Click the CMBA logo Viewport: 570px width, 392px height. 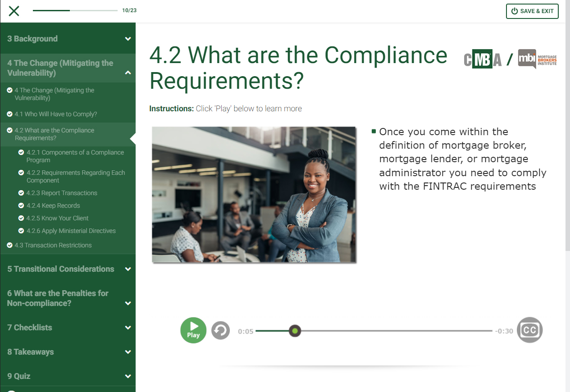(x=483, y=59)
